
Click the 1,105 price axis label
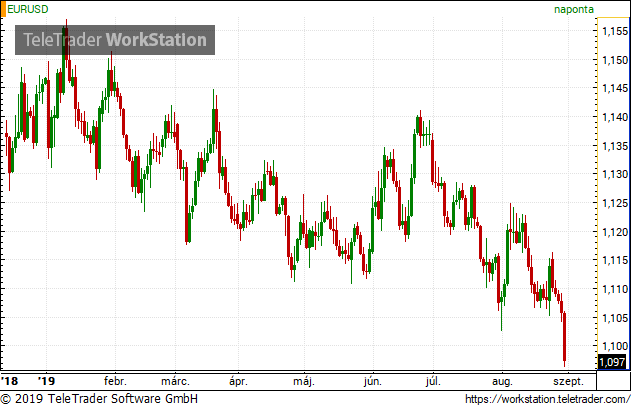(615, 317)
